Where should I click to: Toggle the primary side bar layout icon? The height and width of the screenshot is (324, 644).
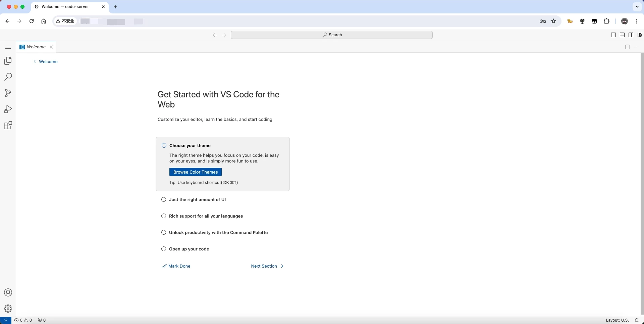613,35
